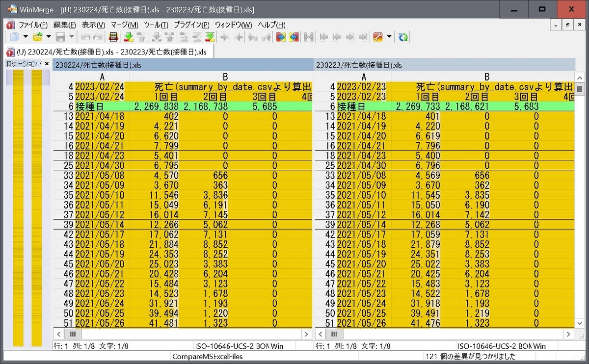Click status bar text CompareMSExcelFiles
Viewport: 589px width, 364px height.
tap(208, 356)
